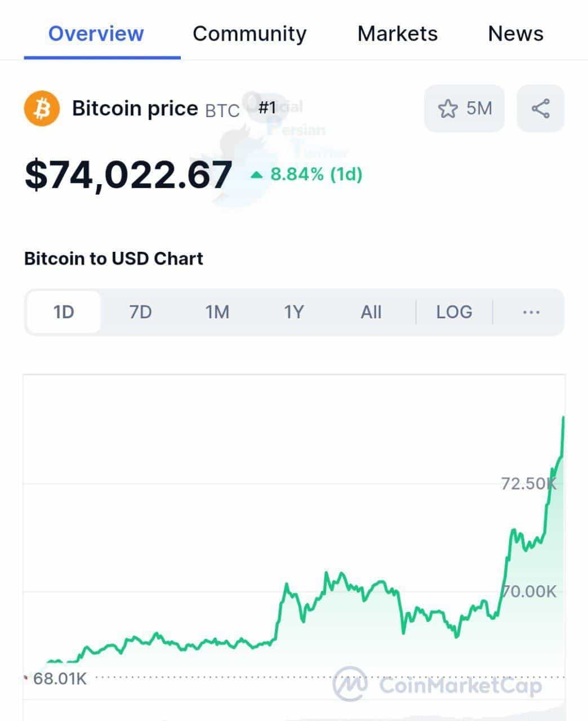Select the Overview tab
This screenshot has width=588, height=721.
[96, 34]
